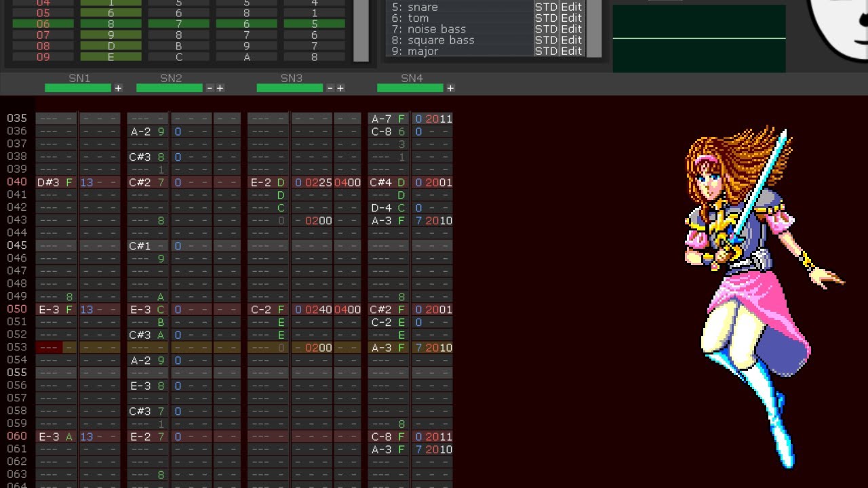Mute the SN3 channel via its green bar
This screenshot has width=868, height=488.
click(x=290, y=88)
